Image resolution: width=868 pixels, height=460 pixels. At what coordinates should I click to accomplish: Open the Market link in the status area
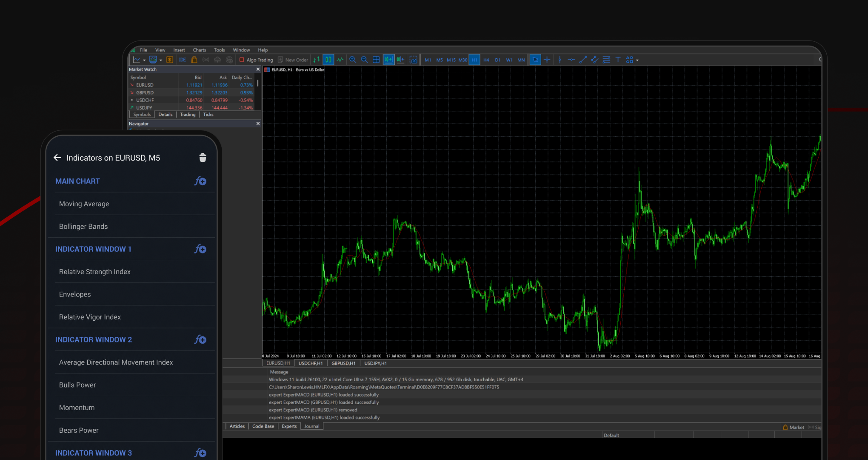(794, 427)
